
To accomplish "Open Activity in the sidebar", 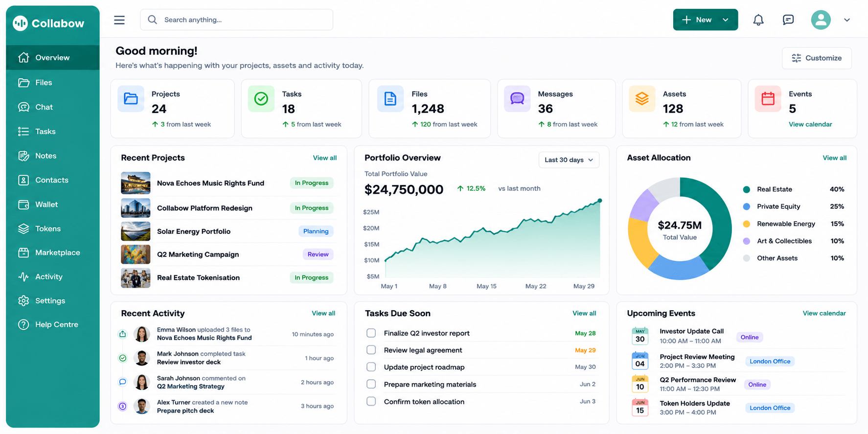I will coord(53,276).
